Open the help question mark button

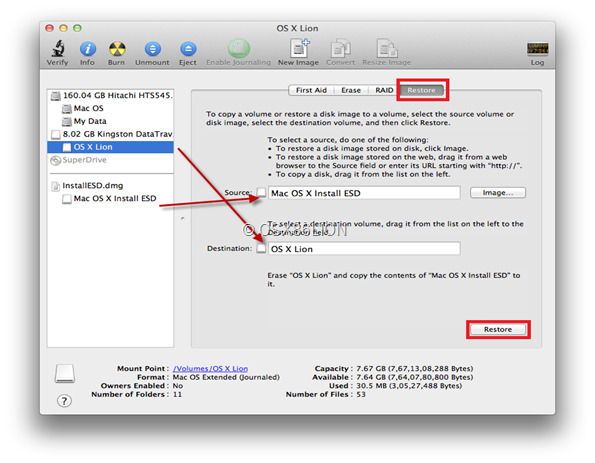64,401
